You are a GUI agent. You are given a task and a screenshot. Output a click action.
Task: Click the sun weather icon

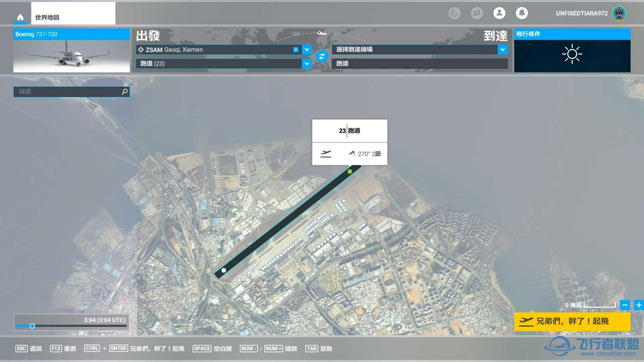tap(572, 54)
